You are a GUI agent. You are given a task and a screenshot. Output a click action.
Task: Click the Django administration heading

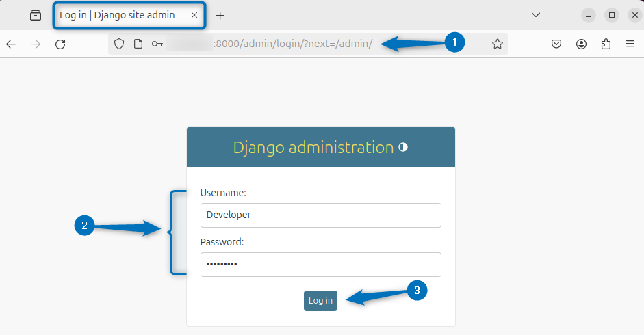click(313, 148)
